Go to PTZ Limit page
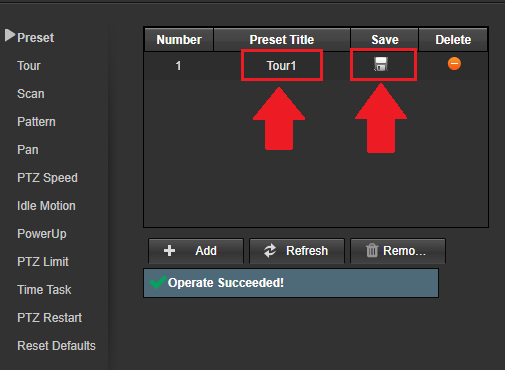 click(x=43, y=262)
